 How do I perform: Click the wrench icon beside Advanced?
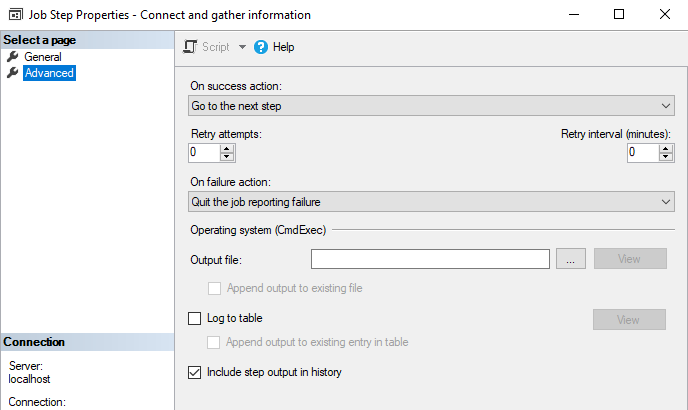pyautogui.click(x=13, y=72)
